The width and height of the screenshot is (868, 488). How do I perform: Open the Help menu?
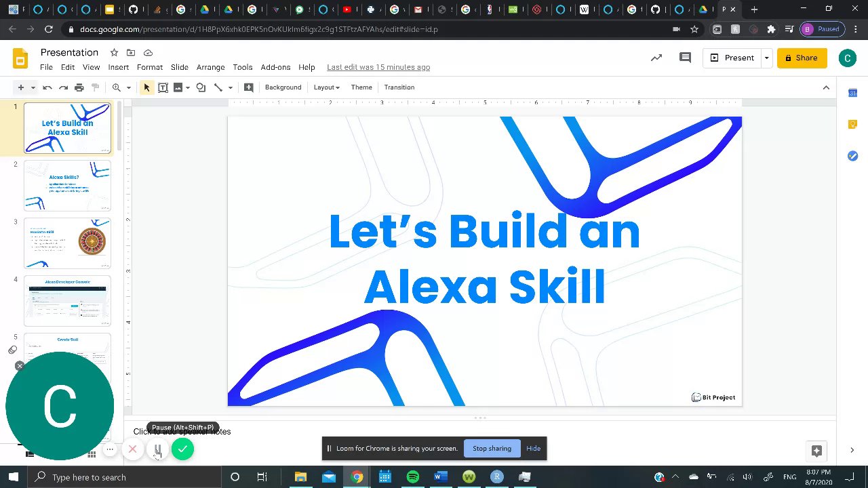[307, 67]
